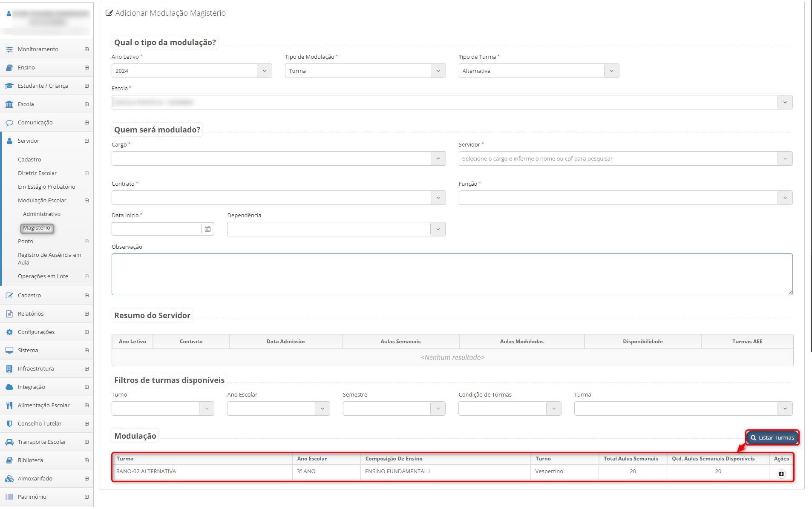Click the Servidor person icon

click(9, 141)
